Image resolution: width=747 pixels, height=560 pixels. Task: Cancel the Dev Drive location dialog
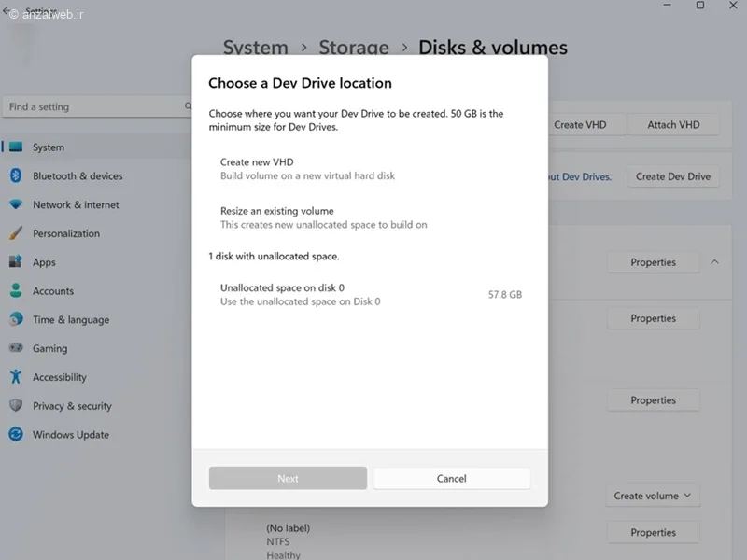coord(452,478)
